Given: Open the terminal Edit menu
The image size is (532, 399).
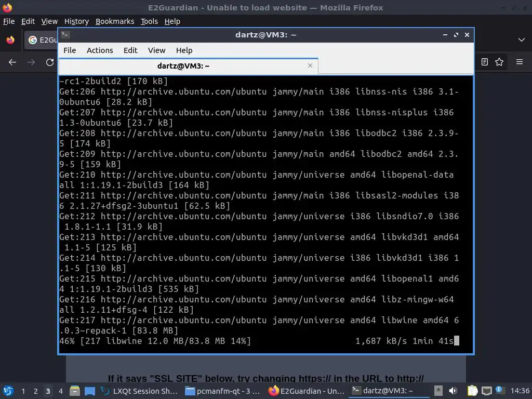Looking at the screenshot, I should 130,50.
